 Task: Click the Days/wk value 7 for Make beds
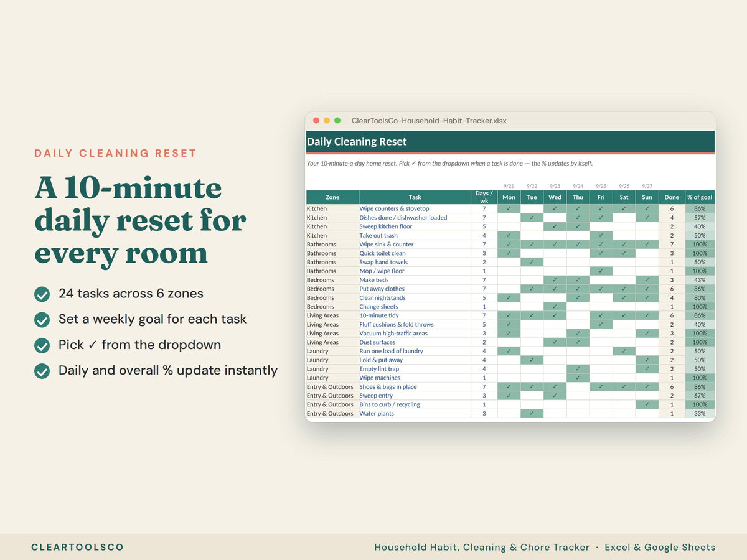click(x=484, y=280)
